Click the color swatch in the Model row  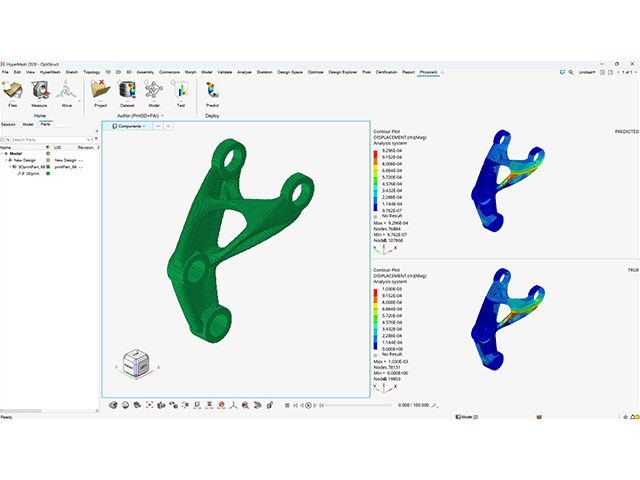[x=48, y=153]
